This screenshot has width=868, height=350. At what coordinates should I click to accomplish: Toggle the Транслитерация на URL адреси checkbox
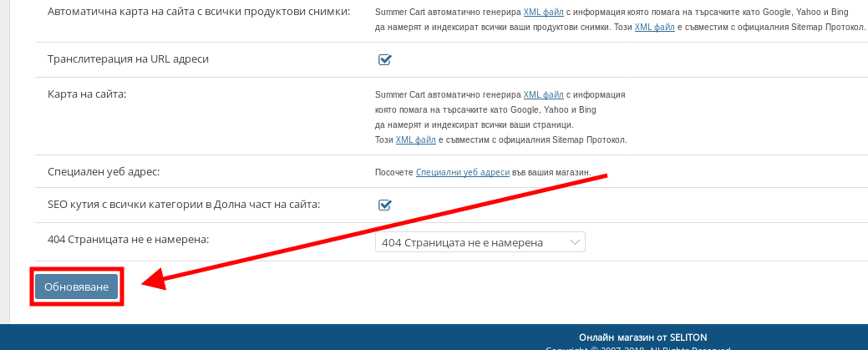pyautogui.click(x=385, y=59)
